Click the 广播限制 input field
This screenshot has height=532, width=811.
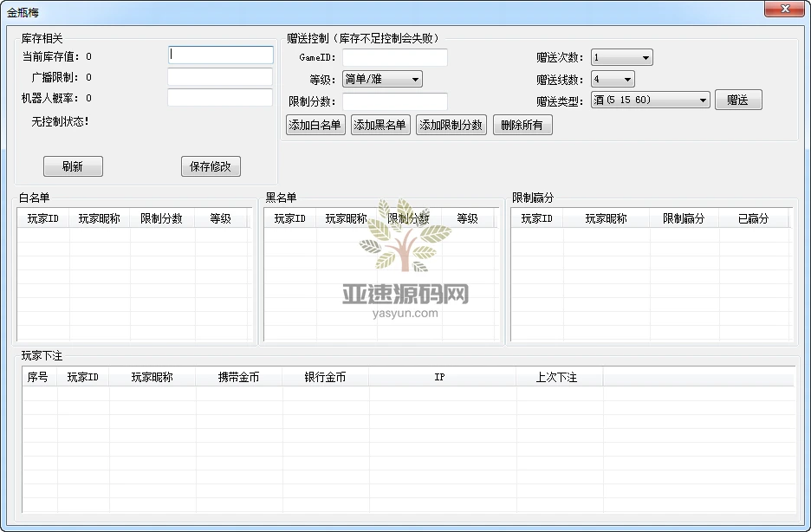click(220, 76)
